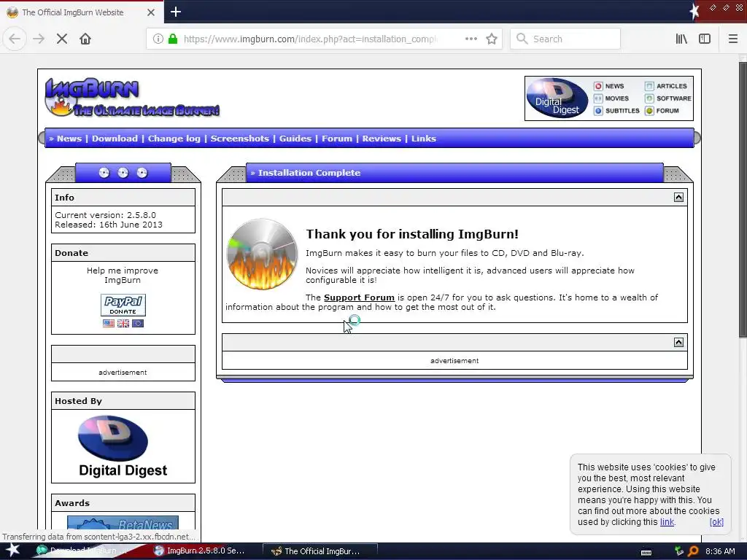
Task: Open Digital Digest hosted-by logo
Action: (123, 446)
